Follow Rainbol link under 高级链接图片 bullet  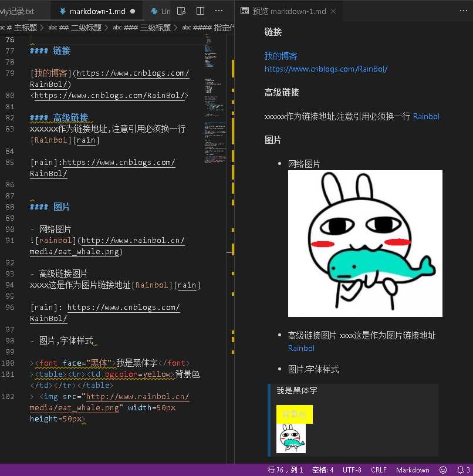301,348
